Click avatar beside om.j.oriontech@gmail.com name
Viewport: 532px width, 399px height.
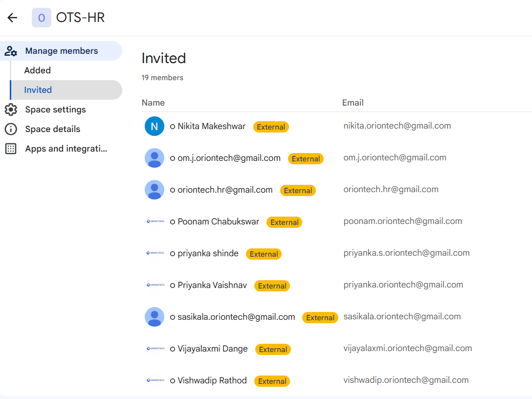(155, 158)
